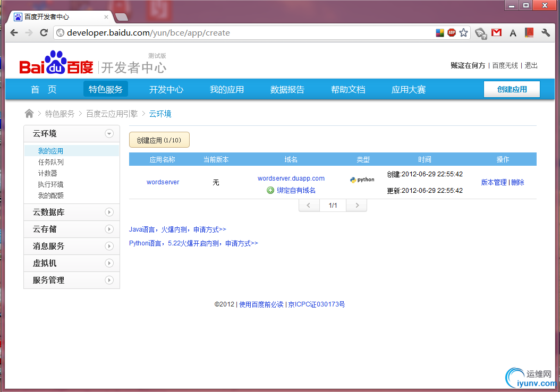This screenshot has height=392, width=560.
Task: Click the 1/1 page indicator
Action: 333,205
